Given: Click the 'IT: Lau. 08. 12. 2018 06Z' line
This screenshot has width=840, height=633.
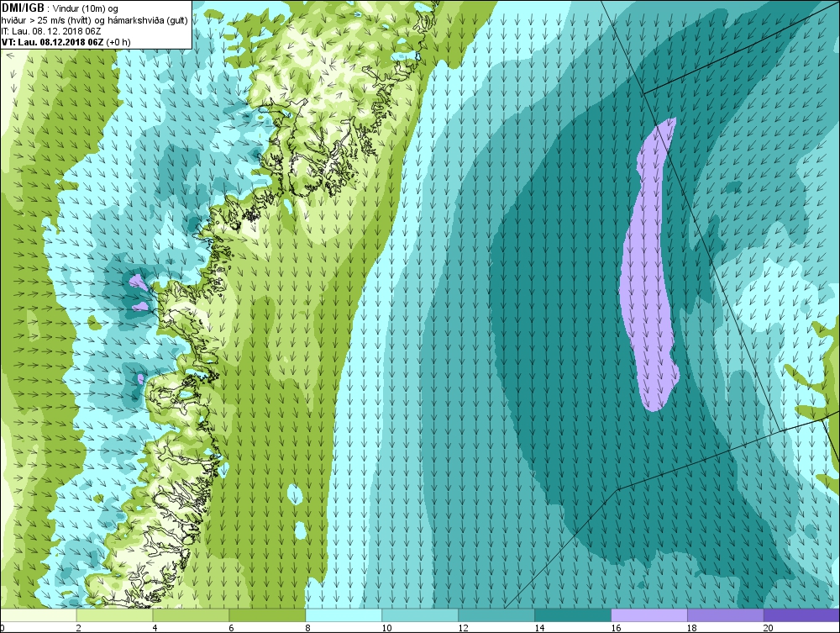Looking at the screenshot, I should (51, 31).
